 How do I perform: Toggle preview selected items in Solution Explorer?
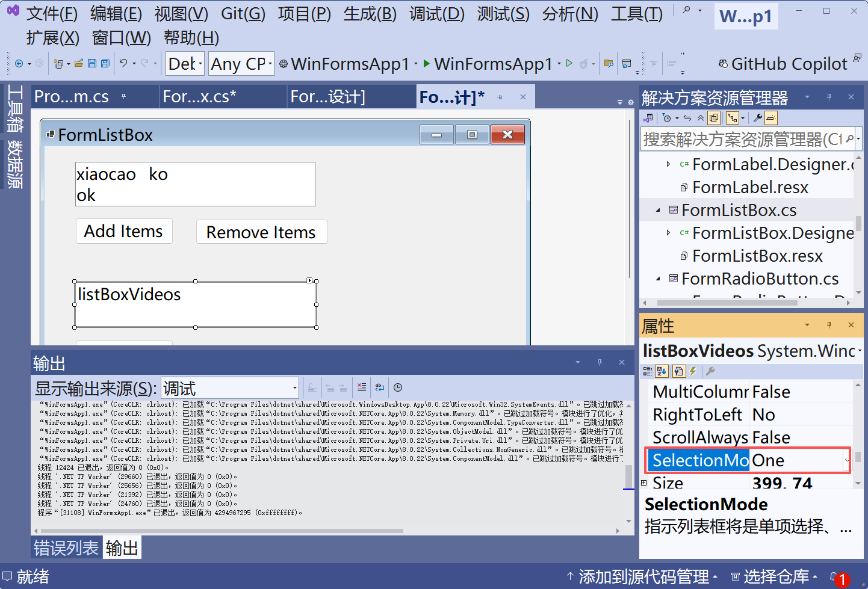[771, 118]
